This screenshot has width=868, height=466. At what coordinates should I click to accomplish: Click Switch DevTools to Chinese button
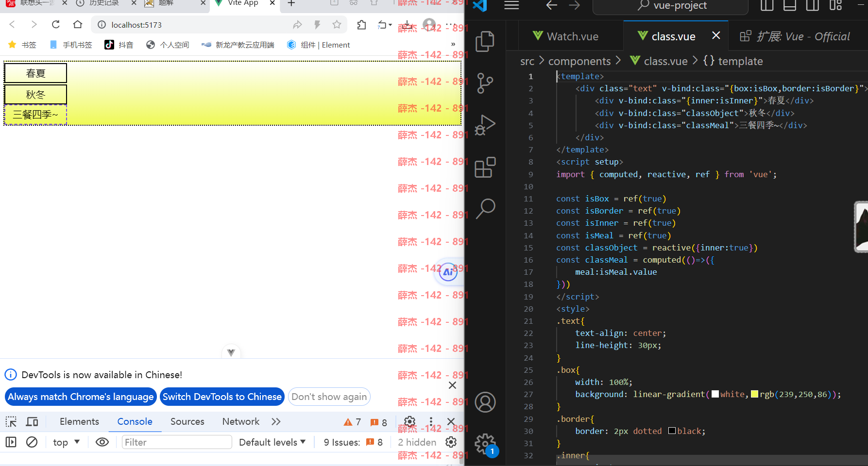[222, 397]
